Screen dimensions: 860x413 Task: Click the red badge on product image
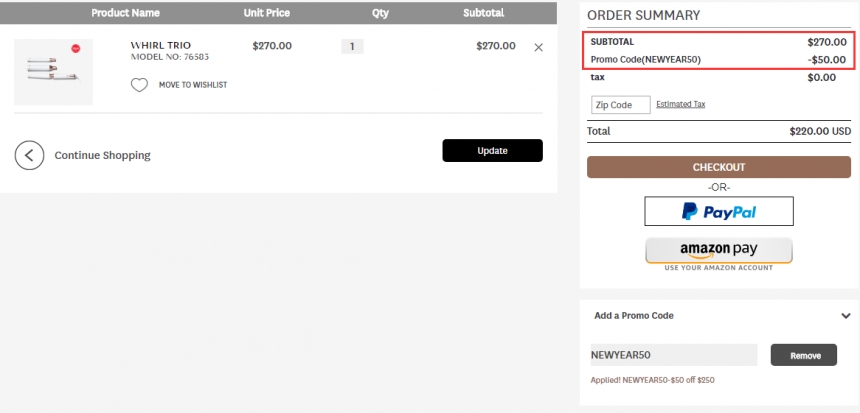(x=76, y=48)
